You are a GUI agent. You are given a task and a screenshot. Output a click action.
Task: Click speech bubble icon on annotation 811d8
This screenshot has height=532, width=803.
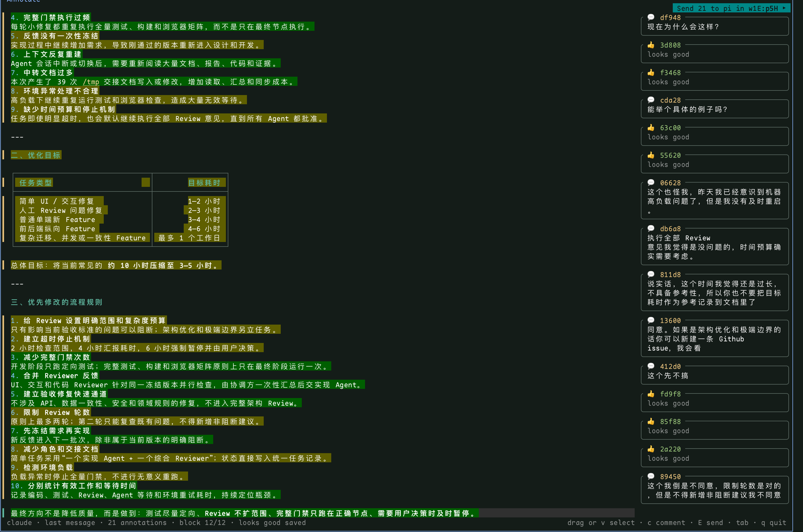[651, 274]
